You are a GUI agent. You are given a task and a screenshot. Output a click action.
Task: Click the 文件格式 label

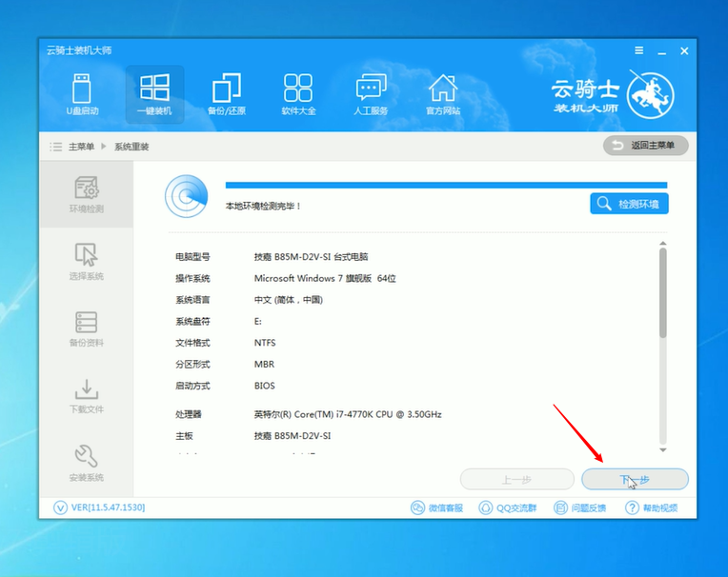192,343
